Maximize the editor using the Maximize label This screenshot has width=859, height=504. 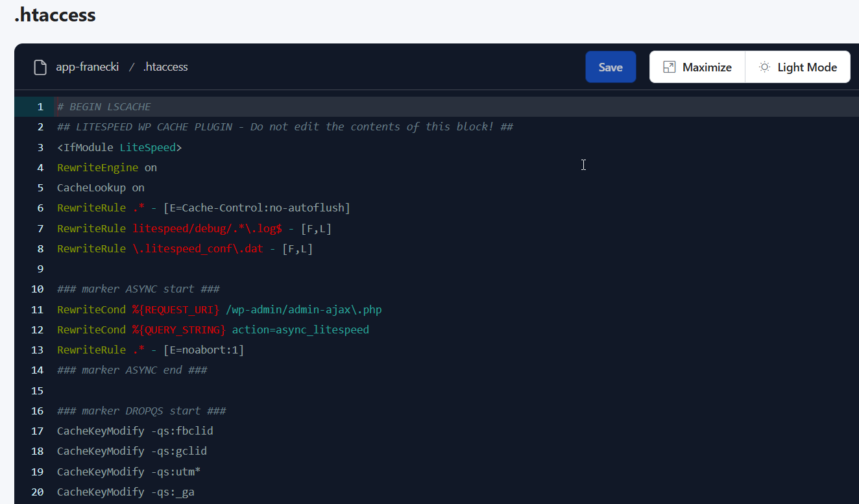point(707,67)
